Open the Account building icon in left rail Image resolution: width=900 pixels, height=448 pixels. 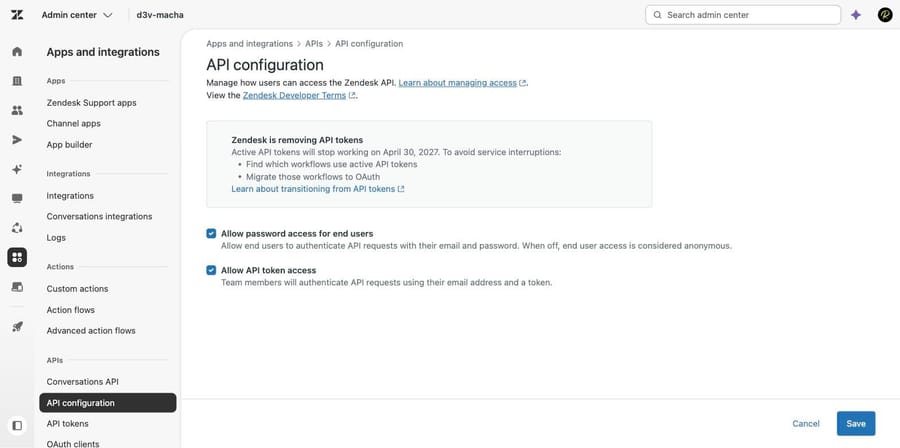point(17,81)
